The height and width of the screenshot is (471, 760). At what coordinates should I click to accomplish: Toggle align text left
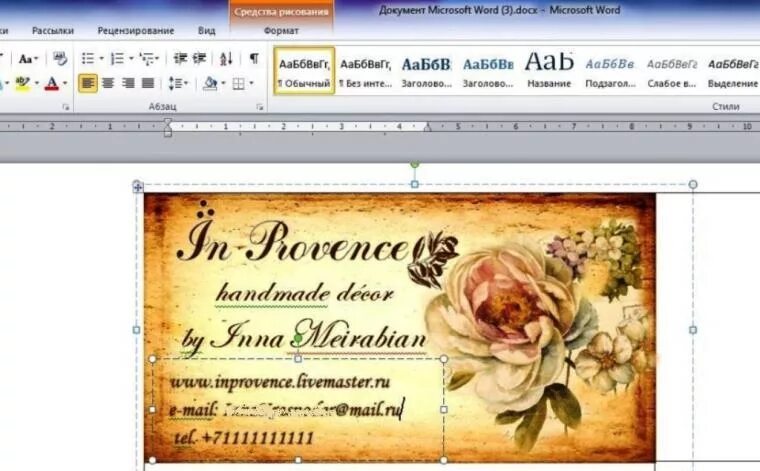point(88,83)
